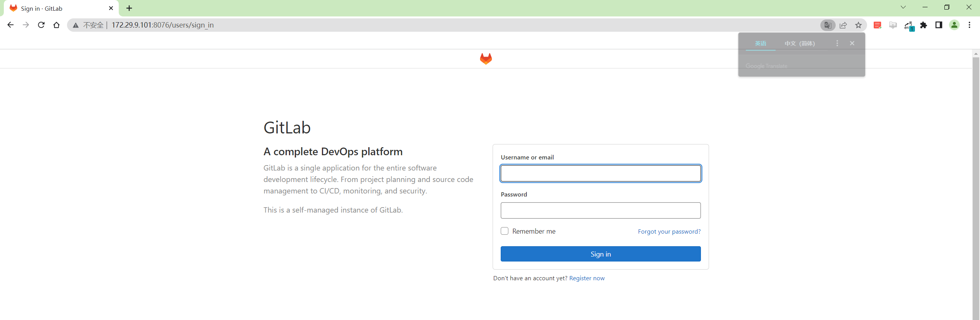This screenshot has height=320, width=980.
Task: Open the Chrome three-dot menu
Action: (x=969, y=25)
